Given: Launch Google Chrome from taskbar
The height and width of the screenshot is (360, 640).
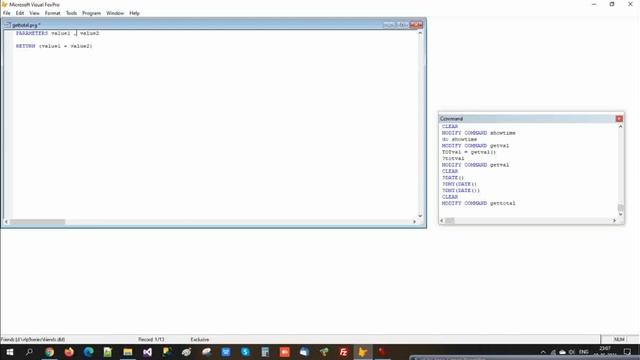Looking at the screenshot, I should [x=49, y=352].
